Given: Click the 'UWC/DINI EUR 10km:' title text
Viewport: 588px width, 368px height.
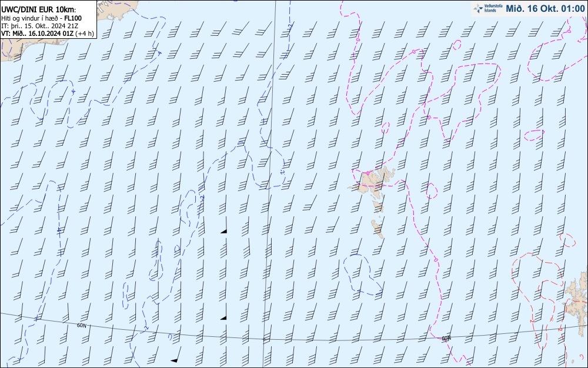Looking at the screenshot, I should 38,10.
